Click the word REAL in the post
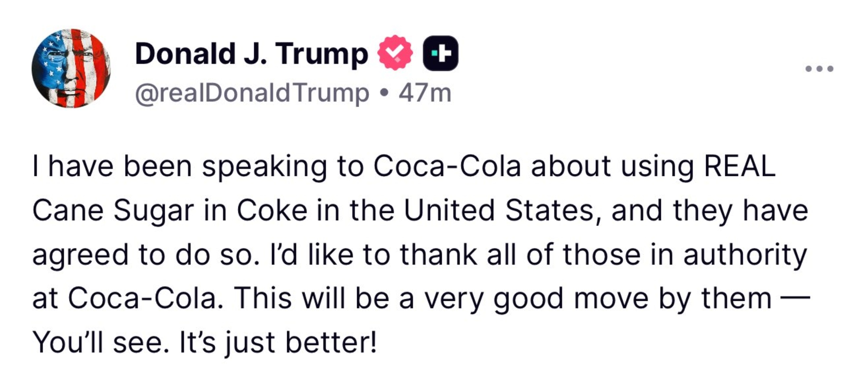 point(739,167)
